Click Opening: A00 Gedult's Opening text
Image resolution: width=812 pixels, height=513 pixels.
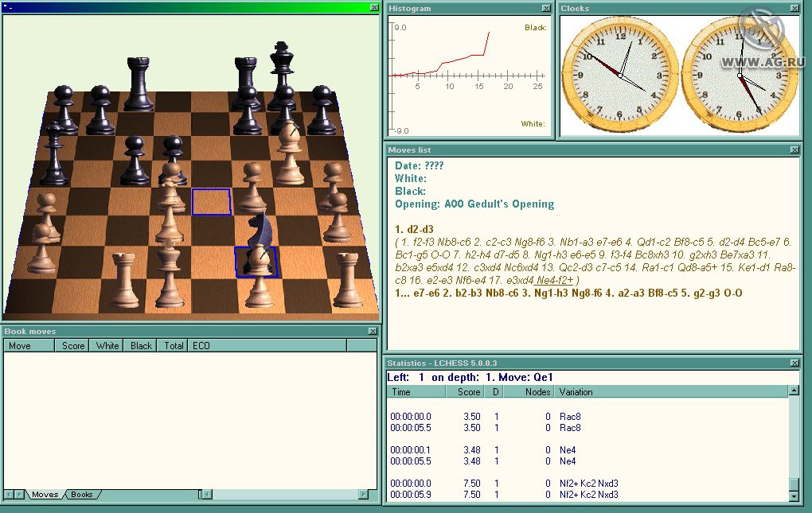tap(474, 204)
